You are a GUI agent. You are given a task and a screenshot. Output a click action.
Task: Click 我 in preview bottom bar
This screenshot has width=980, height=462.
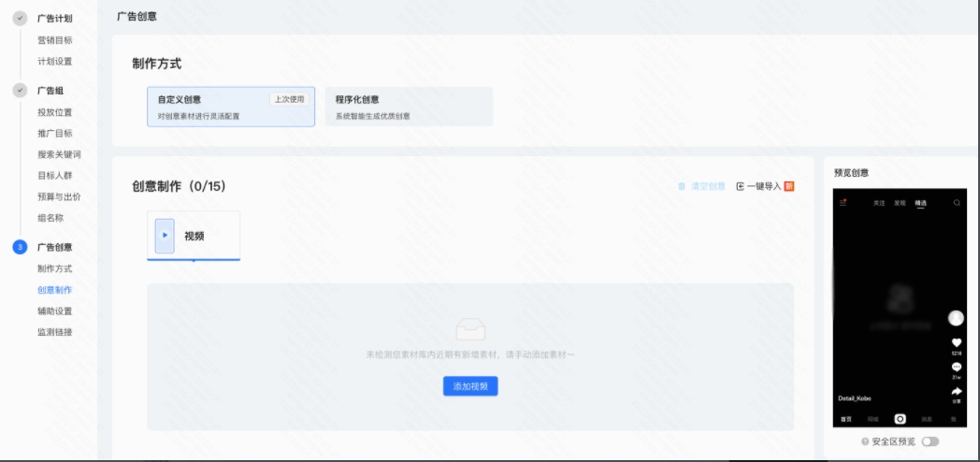click(954, 420)
